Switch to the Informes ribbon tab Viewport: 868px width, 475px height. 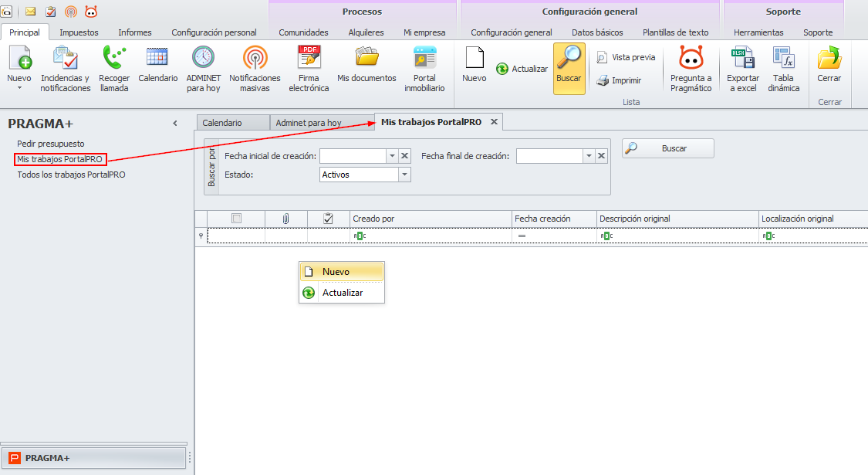tap(134, 32)
